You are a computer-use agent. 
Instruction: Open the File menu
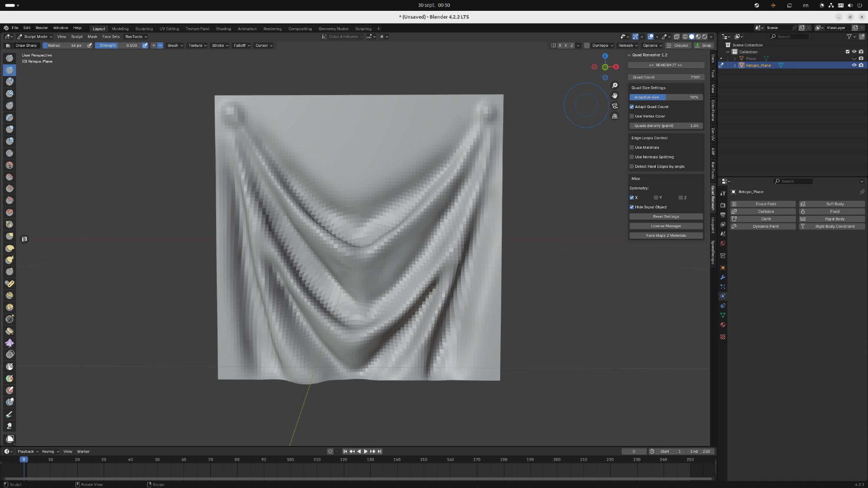15,28
